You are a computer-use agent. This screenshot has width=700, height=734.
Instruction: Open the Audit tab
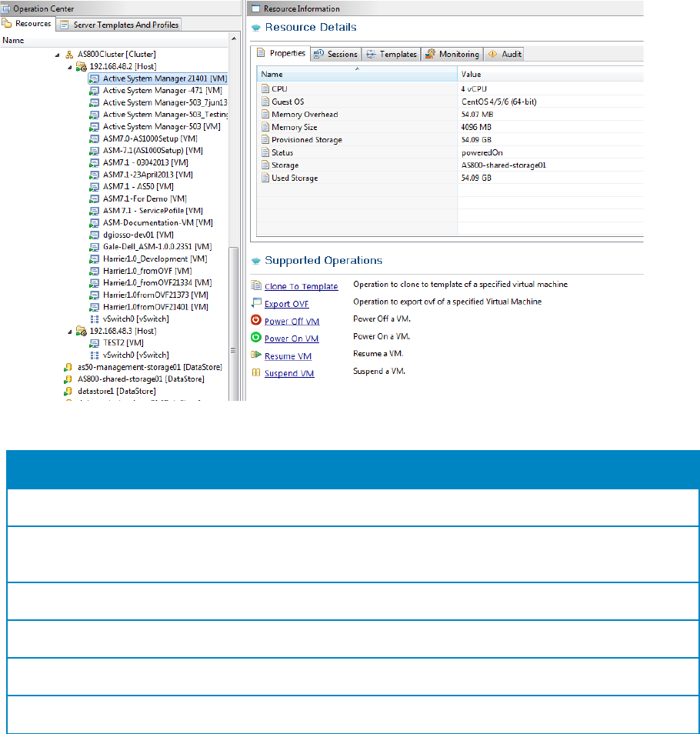[505, 54]
